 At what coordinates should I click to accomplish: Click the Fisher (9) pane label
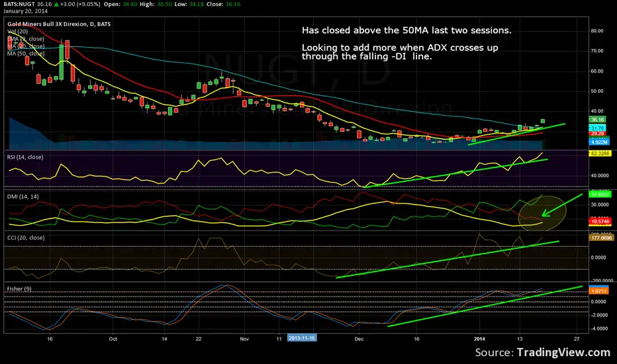pos(19,289)
